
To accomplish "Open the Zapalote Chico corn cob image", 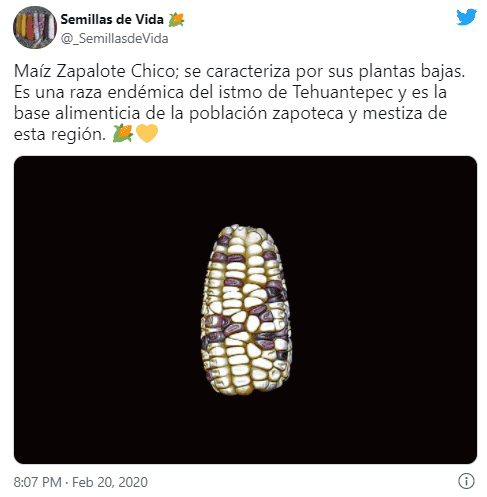I will [246, 310].
